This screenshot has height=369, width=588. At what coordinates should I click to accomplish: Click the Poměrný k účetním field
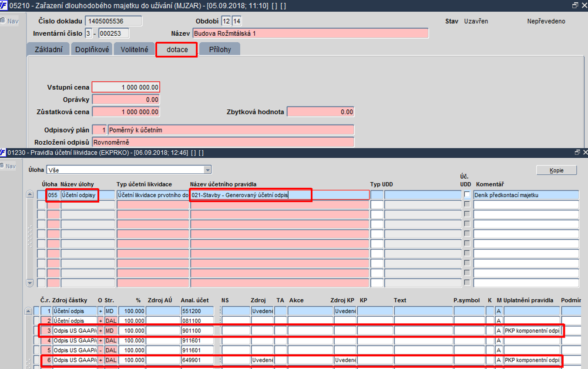coord(231,130)
